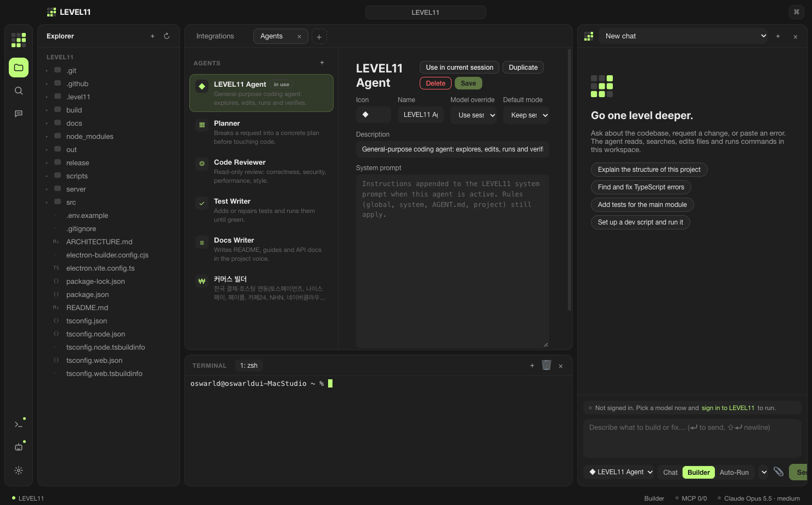Image resolution: width=812 pixels, height=505 pixels.
Task: Duplicate the LEVEL11 Agent
Action: point(523,68)
